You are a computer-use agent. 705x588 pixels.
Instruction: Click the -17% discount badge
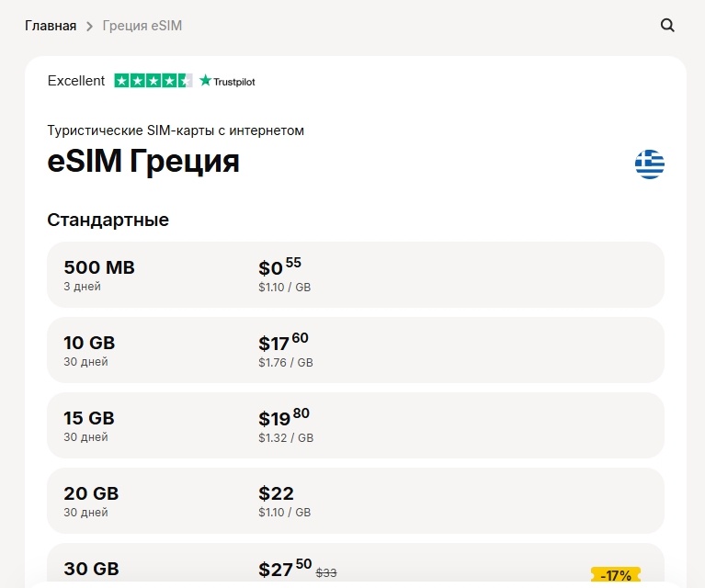(616, 575)
